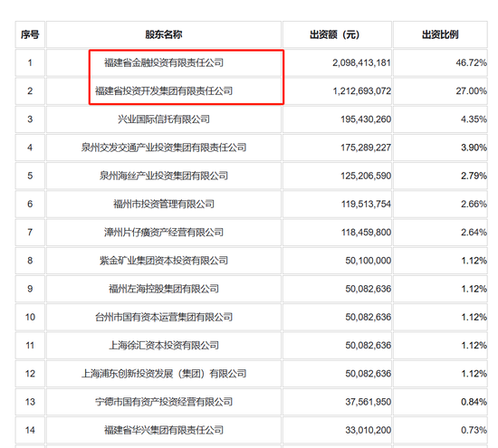Click the 序号 column header
Screen dimensions: 498x448
tap(30, 34)
